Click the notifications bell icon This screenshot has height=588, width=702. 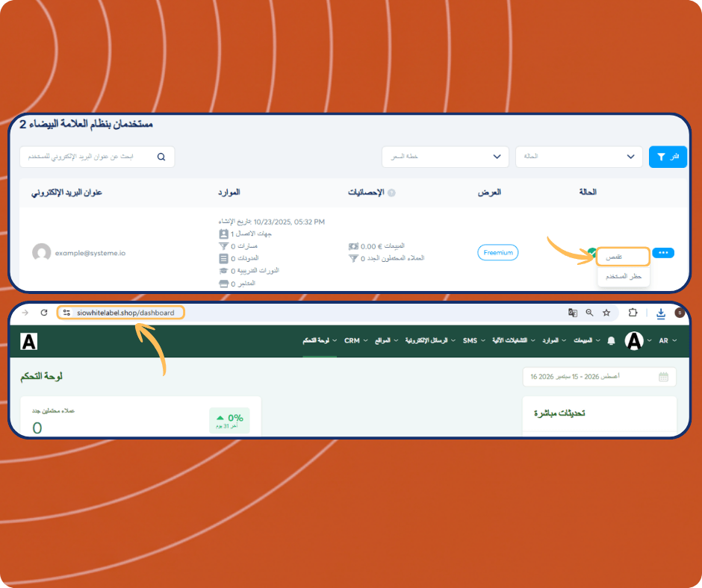pos(611,341)
